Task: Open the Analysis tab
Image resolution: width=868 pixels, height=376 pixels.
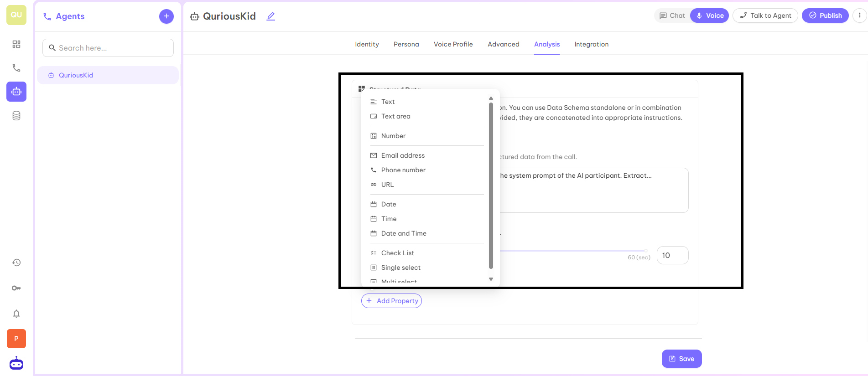Action: [547, 44]
